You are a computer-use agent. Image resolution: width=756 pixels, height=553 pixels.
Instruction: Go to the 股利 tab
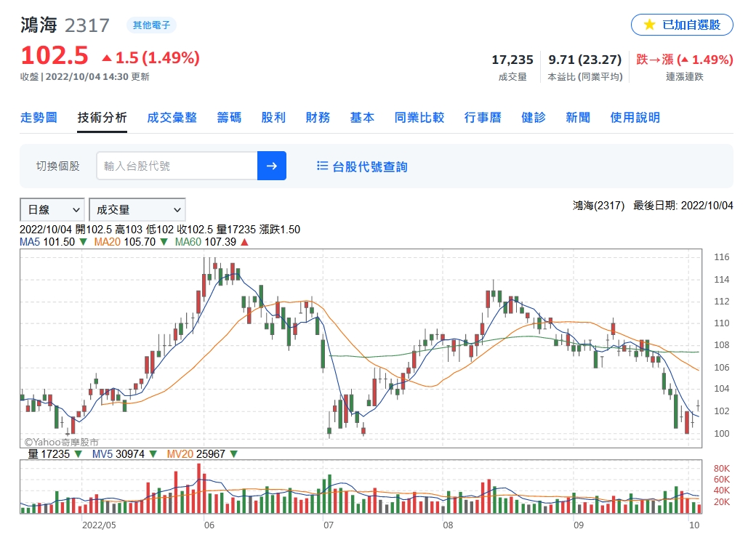273,118
